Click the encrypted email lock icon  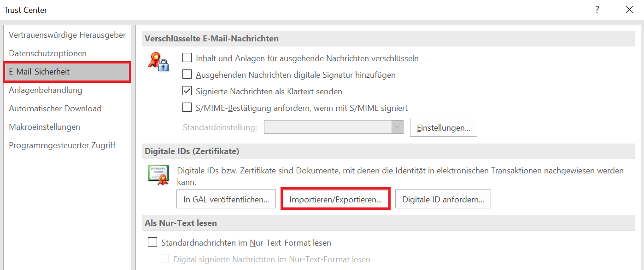[158, 61]
